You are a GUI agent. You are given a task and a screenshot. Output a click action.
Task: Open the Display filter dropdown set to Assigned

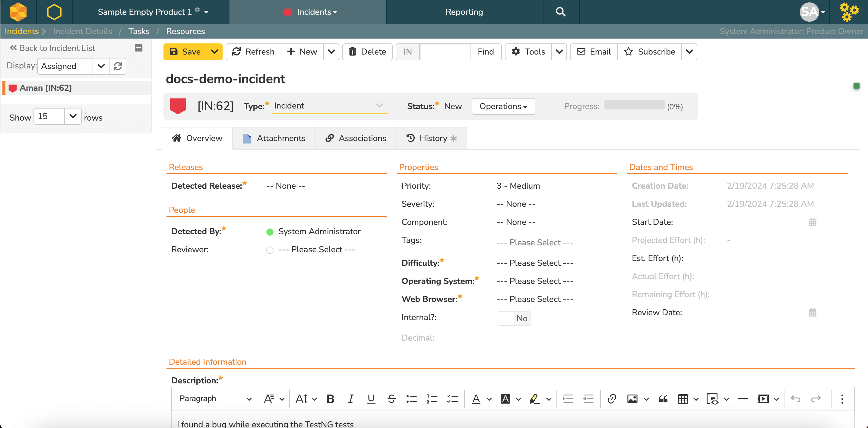101,66
